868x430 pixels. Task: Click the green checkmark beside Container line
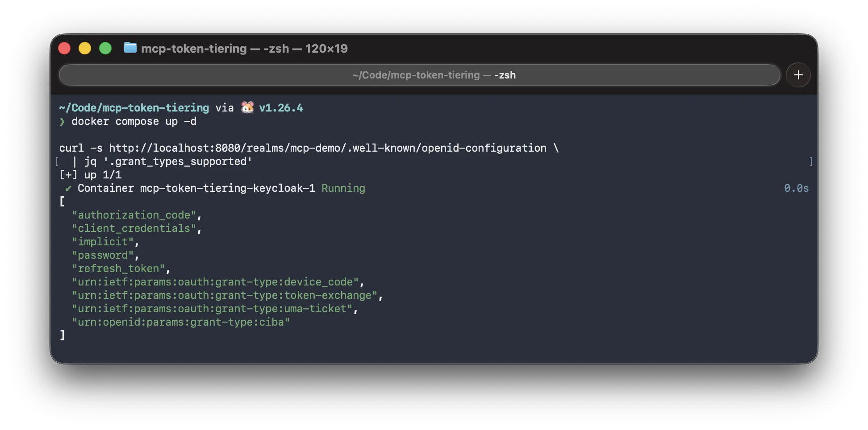point(68,188)
